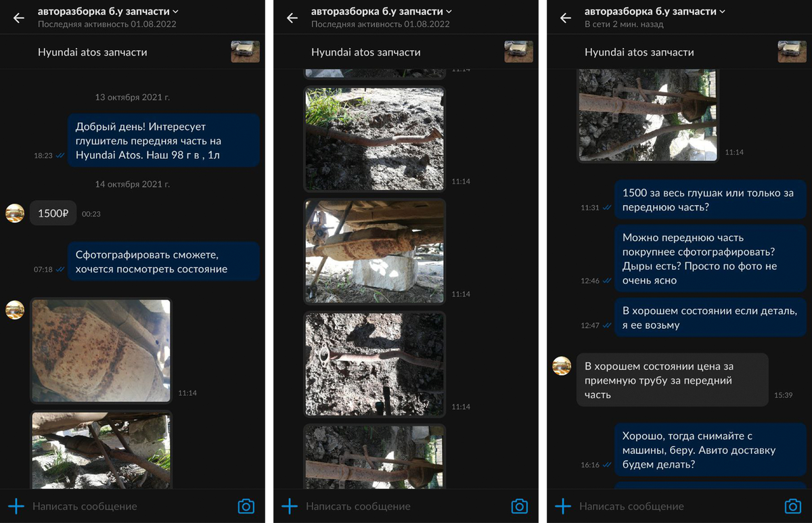Select the Хорошо, тогда снимайте с машины message
This screenshot has width=812, height=523.
coord(710,450)
